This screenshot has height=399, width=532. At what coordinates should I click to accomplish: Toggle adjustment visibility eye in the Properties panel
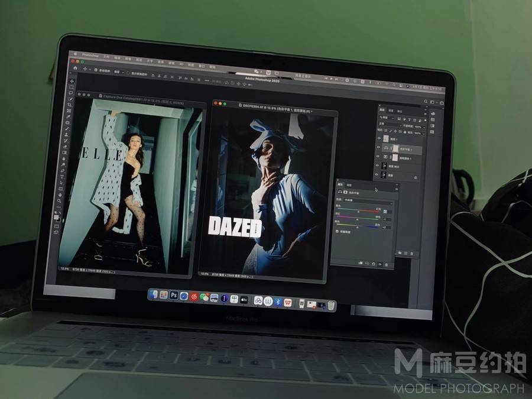click(380, 264)
